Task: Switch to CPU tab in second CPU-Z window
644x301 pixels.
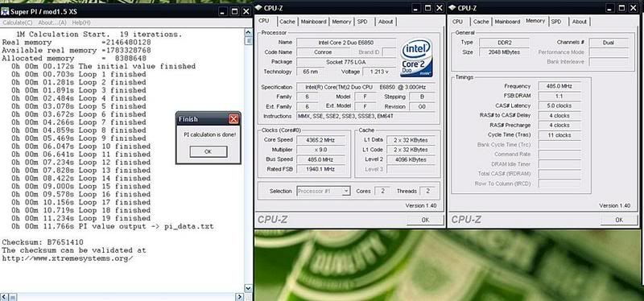Action: (x=457, y=22)
